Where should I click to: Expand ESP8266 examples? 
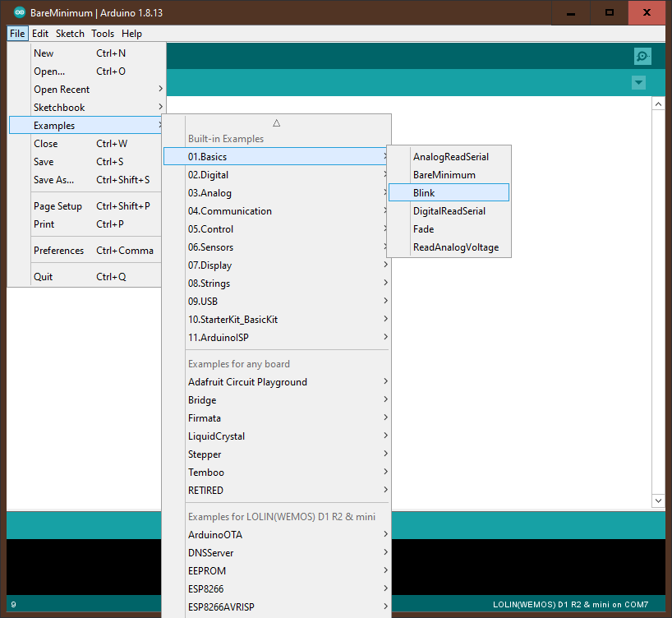(276, 589)
